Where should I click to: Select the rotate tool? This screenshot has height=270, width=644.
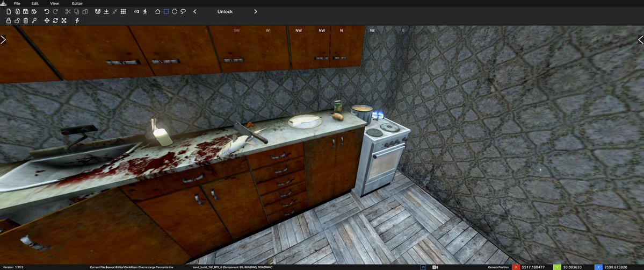click(x=55, y=20)
